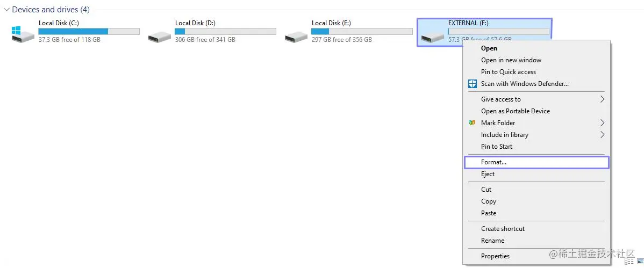
Task: Click the Windows Defender shield icon
Action: tap(473, 84)
